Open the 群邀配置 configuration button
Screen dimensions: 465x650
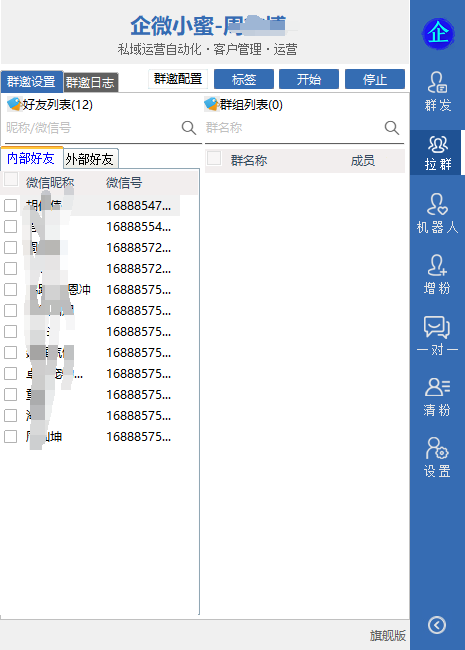(x=178, y=79)
